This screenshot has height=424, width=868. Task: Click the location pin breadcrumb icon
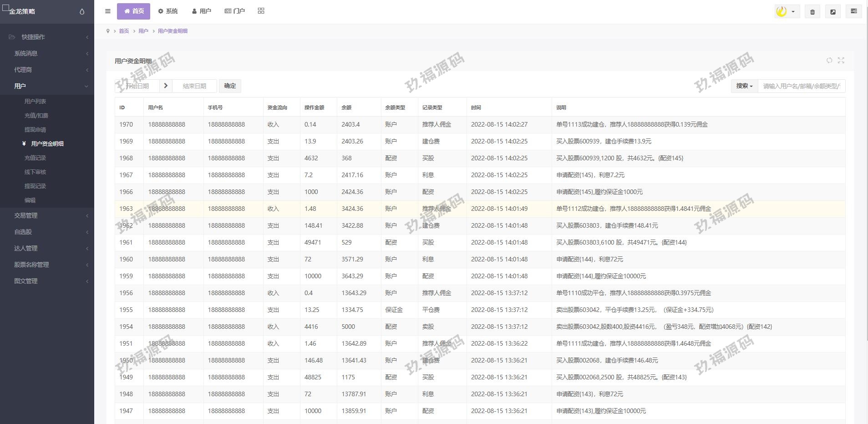coord(108,31)
